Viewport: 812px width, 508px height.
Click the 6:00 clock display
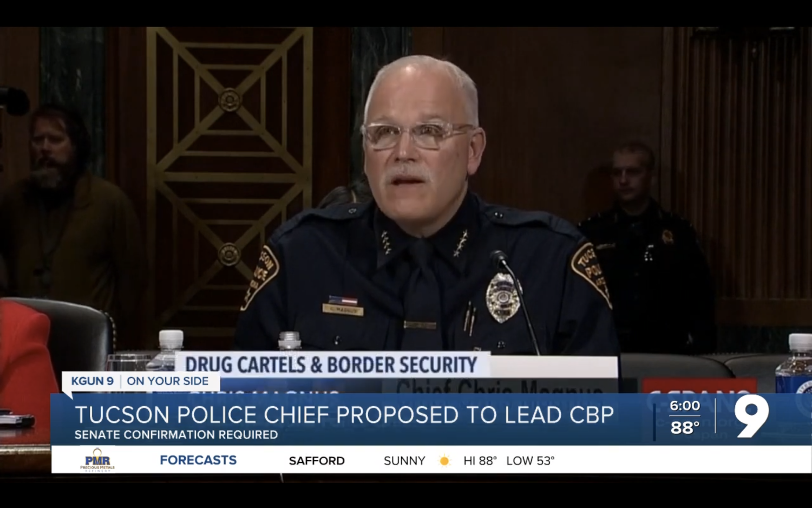[685, 406]
